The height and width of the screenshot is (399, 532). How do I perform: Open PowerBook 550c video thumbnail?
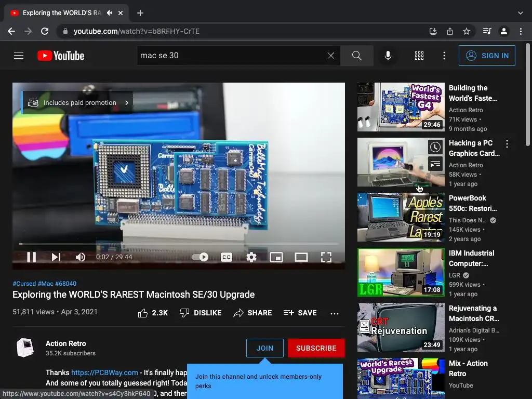click(x=401, y=217)
